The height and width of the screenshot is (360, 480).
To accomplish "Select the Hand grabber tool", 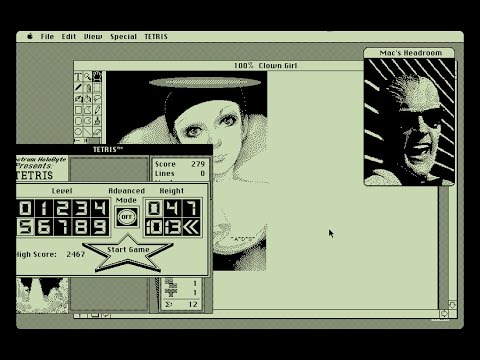I will point(97,77).
